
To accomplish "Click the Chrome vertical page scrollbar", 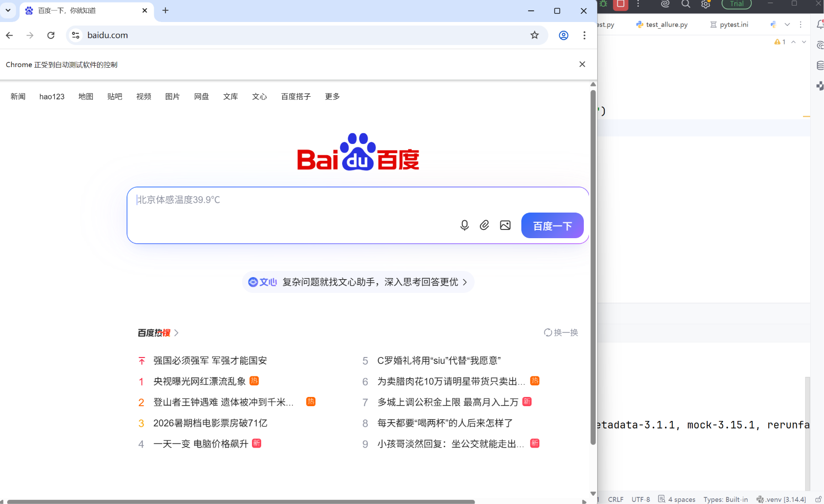I will point(593,266).
